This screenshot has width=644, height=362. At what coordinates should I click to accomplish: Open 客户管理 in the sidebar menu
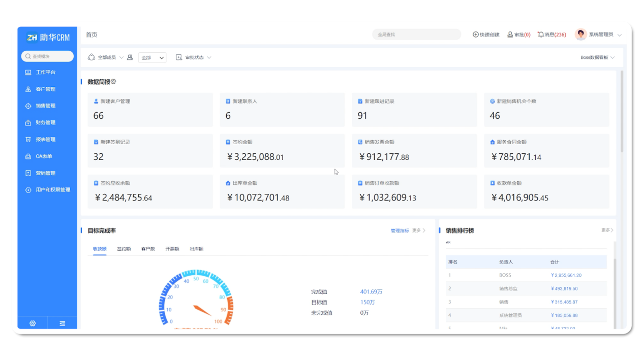point(45,89)
